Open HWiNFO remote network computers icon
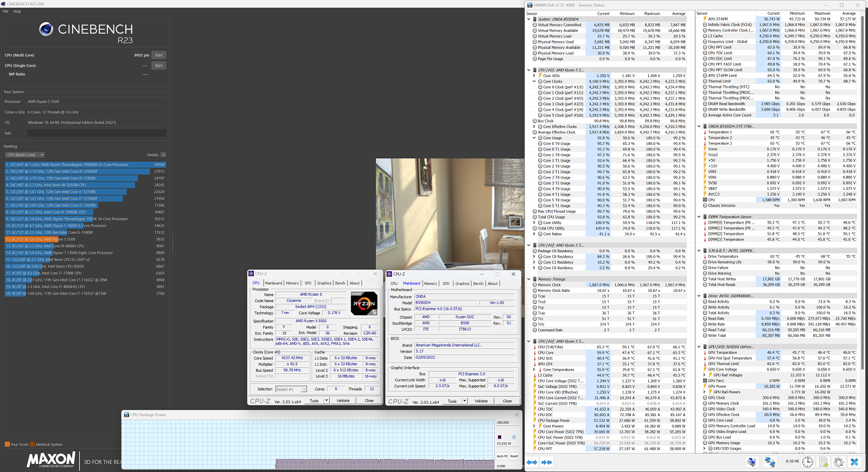This screenshot has width=868, height=472. (770, 462)
